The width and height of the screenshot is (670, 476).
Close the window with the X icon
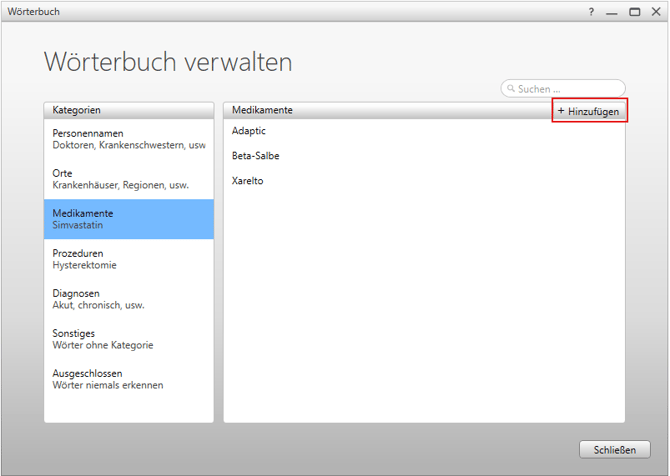tap(654, 12)
